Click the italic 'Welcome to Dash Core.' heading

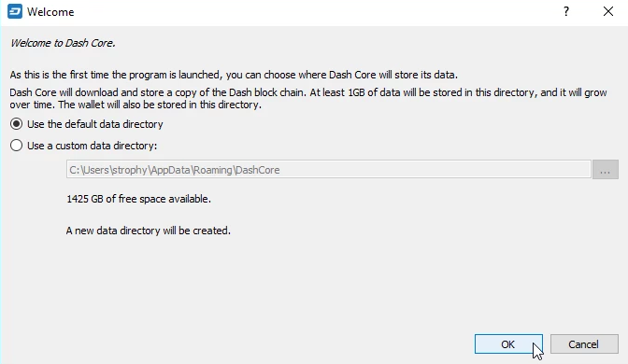[63, 43]
